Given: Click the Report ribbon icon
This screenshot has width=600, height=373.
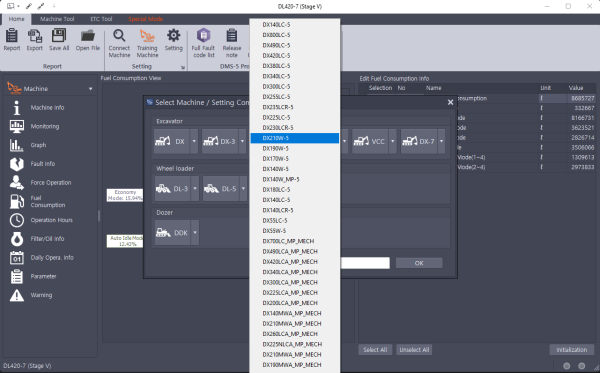Looking at the screenshot, I should click(12, 40).
